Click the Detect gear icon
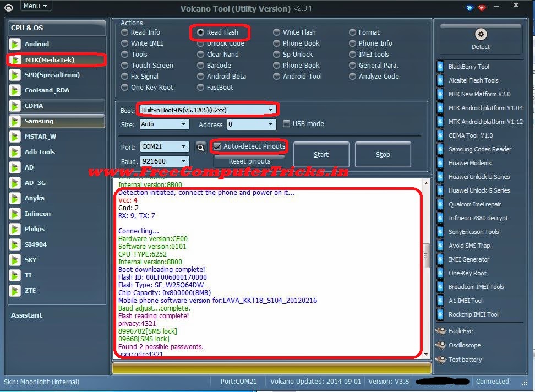The image size is (535, 392). 481,34
